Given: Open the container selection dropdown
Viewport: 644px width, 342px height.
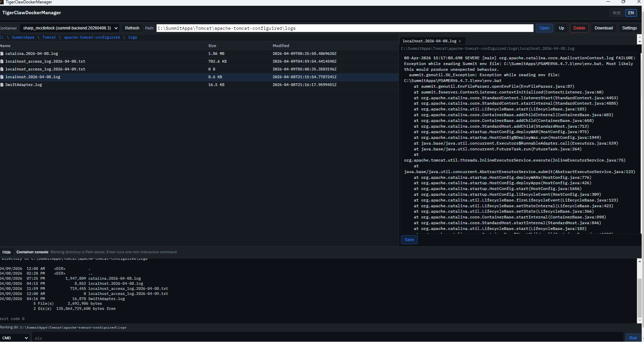Looking at the screenshot, I should [x=69, y=28].
